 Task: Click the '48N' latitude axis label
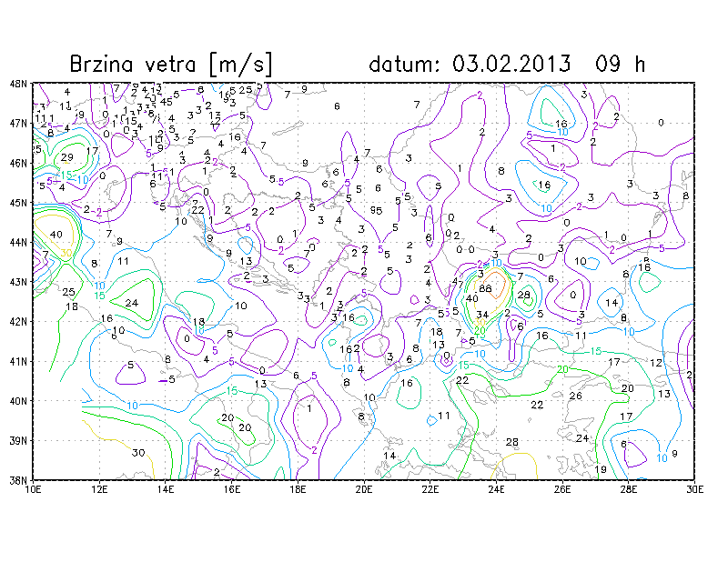[18, 84]
